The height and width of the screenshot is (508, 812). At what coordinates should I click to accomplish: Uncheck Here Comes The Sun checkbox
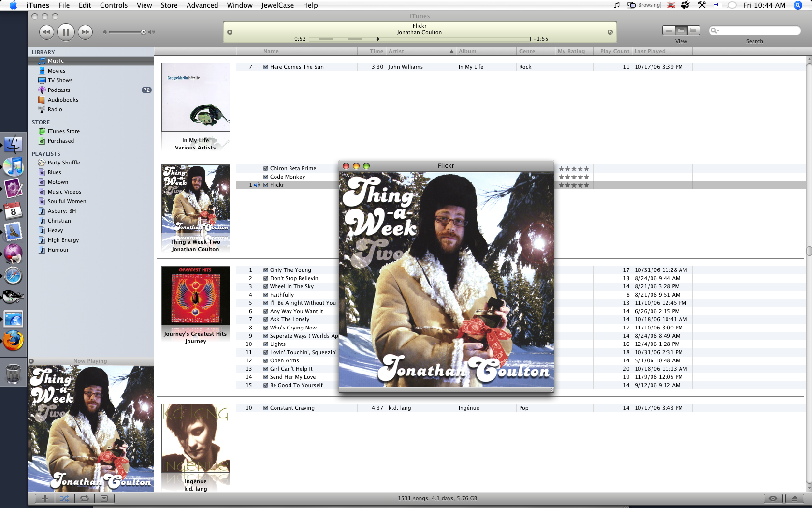point(266,67)
